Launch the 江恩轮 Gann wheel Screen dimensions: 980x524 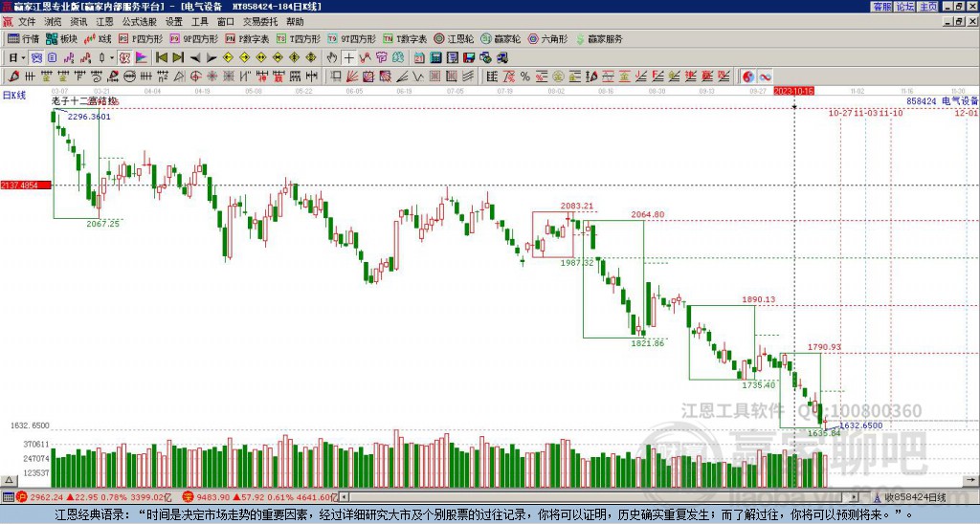tap(454, 38)
